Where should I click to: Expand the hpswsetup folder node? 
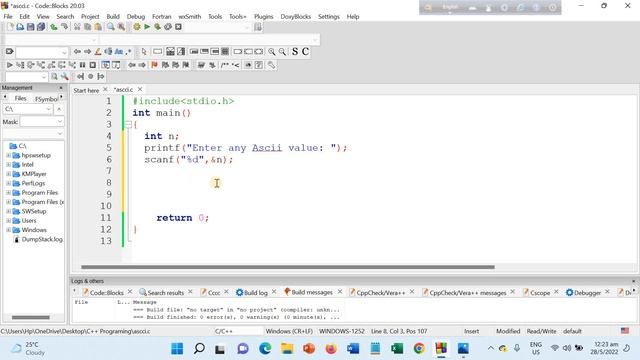(x=8, y=156)
